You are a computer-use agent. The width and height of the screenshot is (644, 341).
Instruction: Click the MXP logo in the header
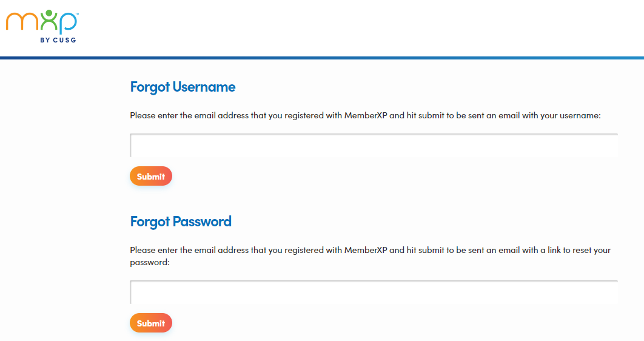[x=41, y=24]
